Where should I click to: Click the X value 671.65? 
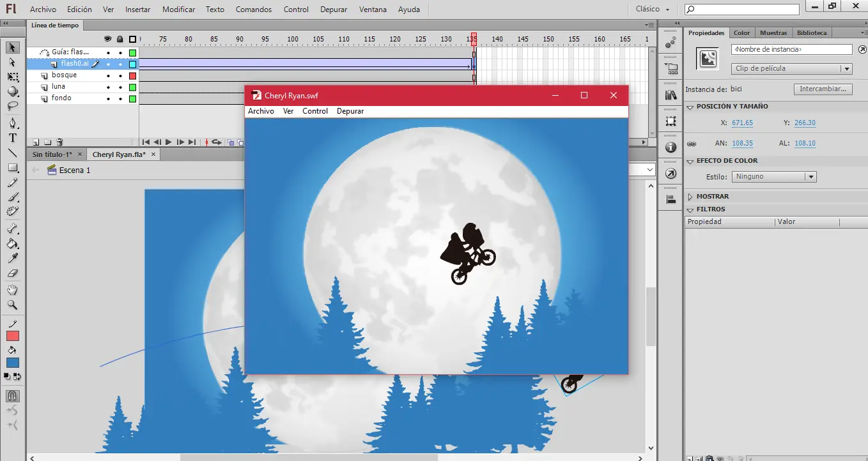coord(742,123)
